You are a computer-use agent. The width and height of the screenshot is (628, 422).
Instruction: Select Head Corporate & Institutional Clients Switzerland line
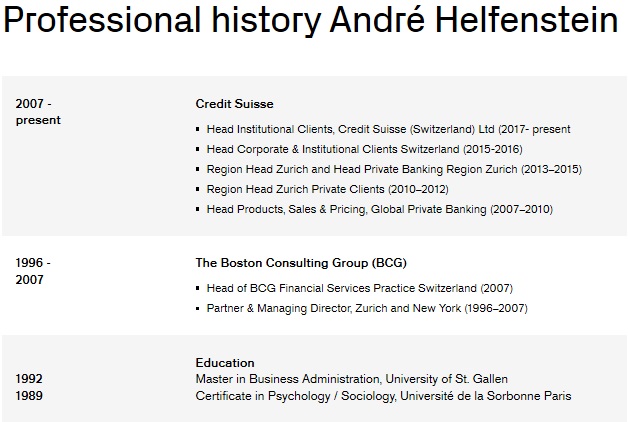[x=364, y=149]
